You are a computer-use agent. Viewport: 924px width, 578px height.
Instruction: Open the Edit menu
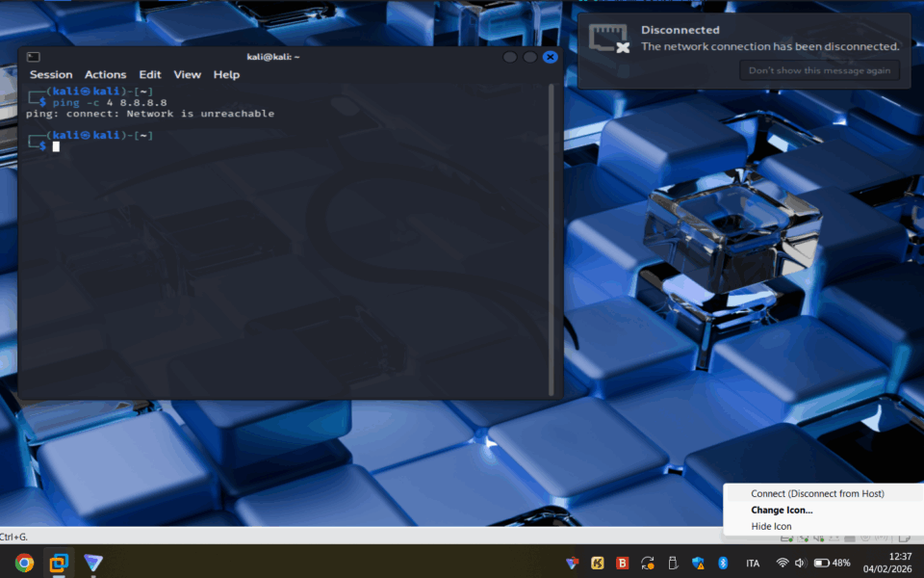pos(150,74)
